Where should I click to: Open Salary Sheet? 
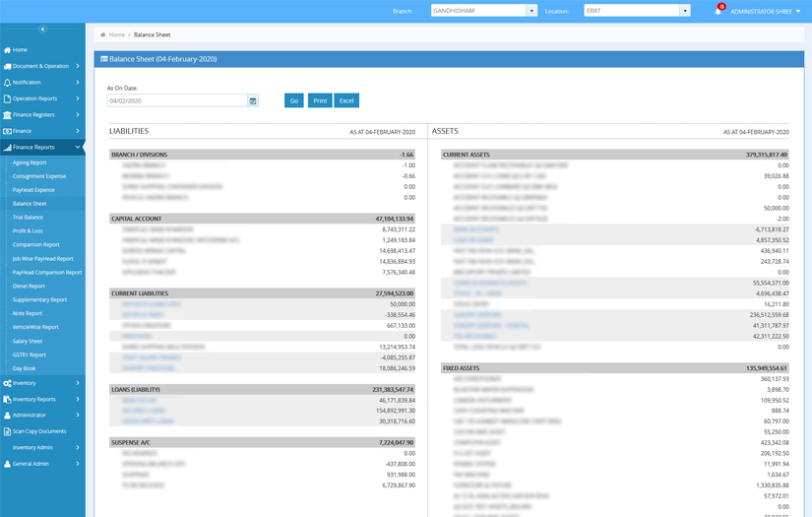28,342
